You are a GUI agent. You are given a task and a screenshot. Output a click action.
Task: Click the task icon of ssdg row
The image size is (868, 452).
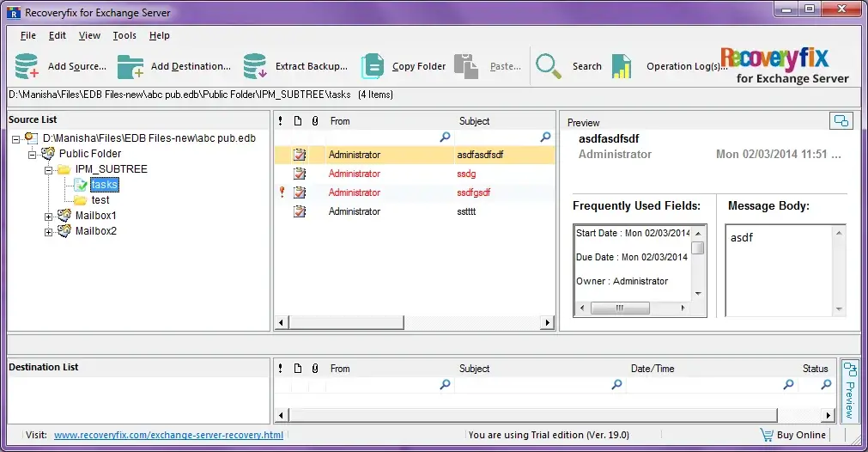[300, 174]
